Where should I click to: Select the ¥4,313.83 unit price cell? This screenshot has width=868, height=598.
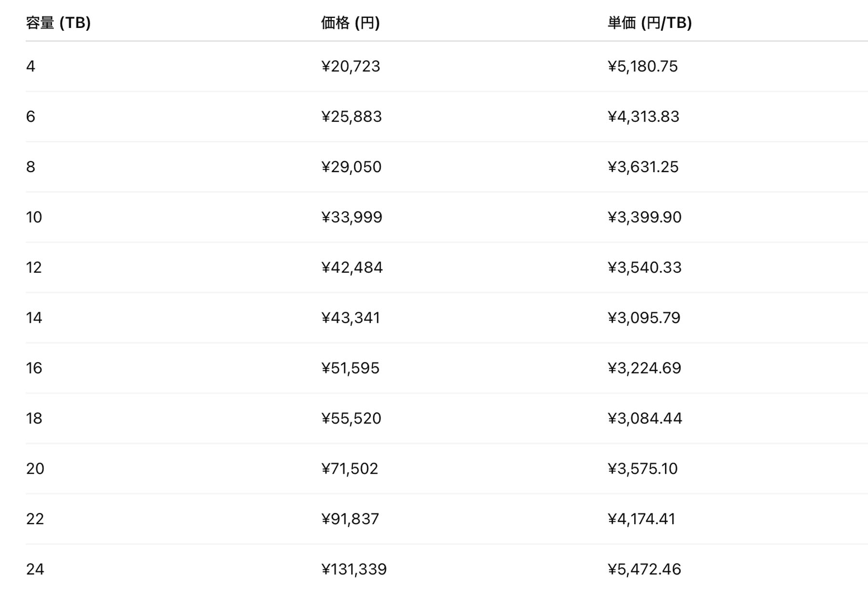643,117
